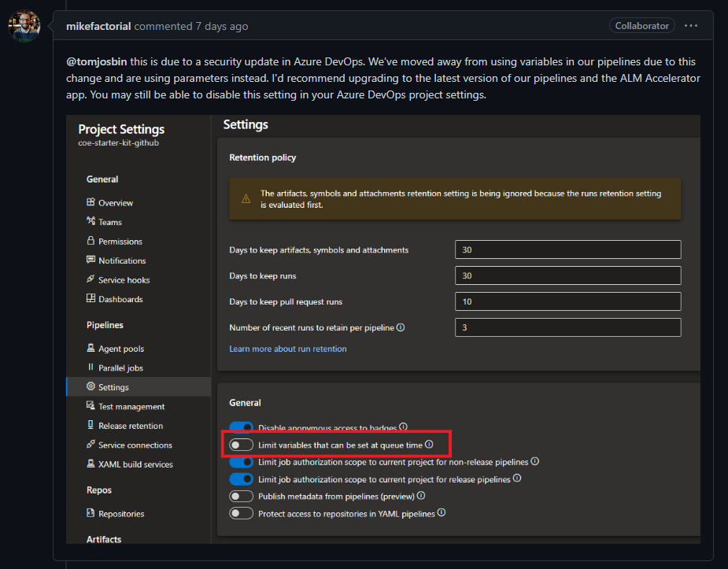Open Teams settings via its icon
The width and height of the screenshot is (728, 569).
tap(92, 222)
